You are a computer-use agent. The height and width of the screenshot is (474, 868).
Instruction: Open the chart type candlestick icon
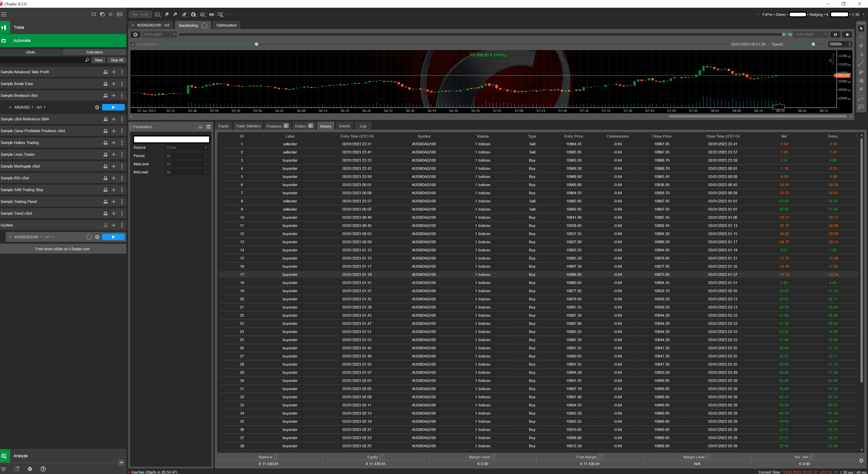(184, 15)
